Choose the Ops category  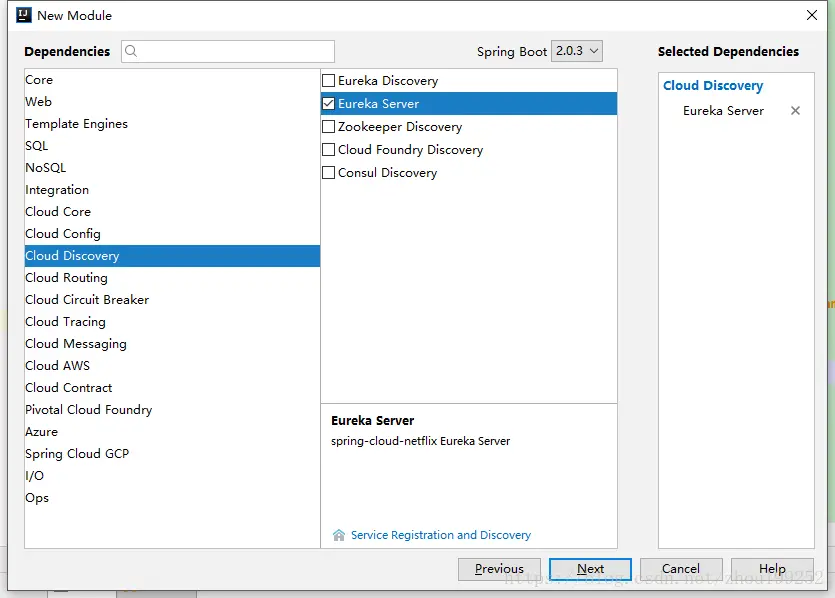tap(172, 497)
